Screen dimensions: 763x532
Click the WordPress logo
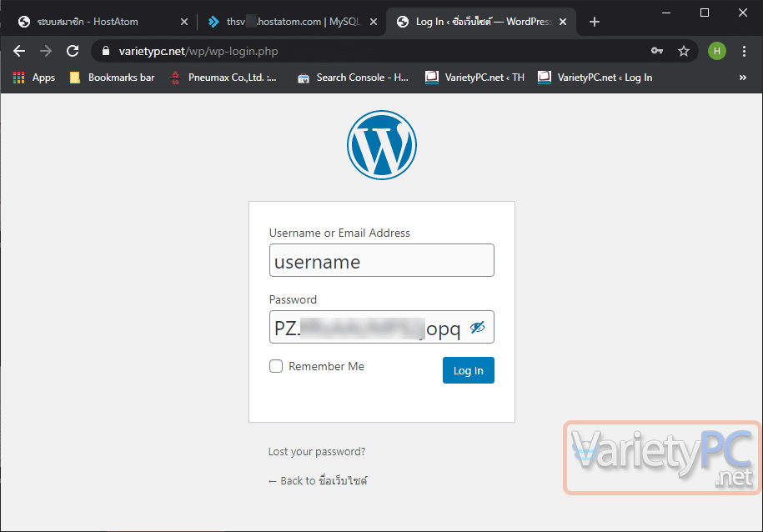(x=382, y=145)
